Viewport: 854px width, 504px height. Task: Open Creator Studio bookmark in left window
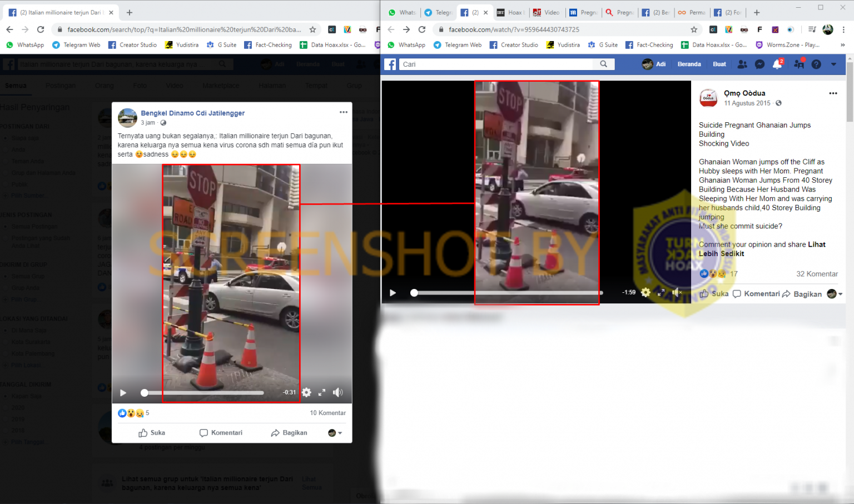[132, 45]
